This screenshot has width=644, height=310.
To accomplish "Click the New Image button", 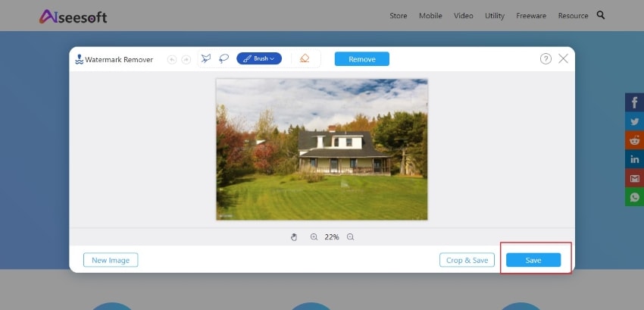I will coord(111,260).
